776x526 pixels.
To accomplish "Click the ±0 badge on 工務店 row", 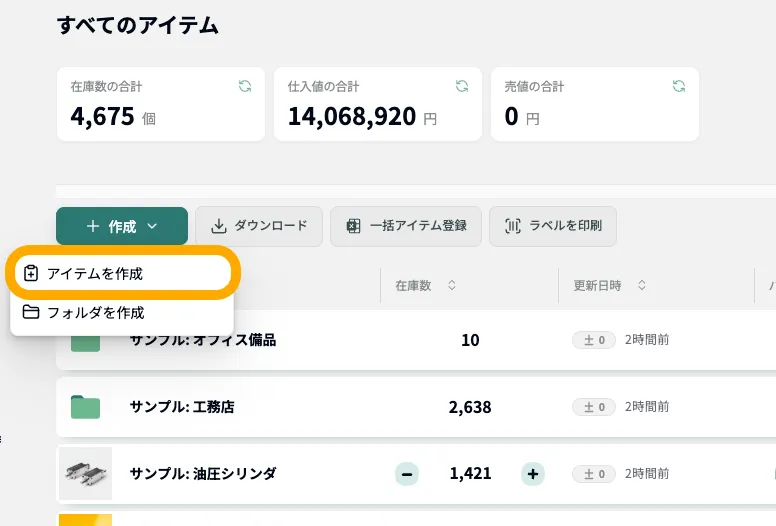I will click(594, 407).
